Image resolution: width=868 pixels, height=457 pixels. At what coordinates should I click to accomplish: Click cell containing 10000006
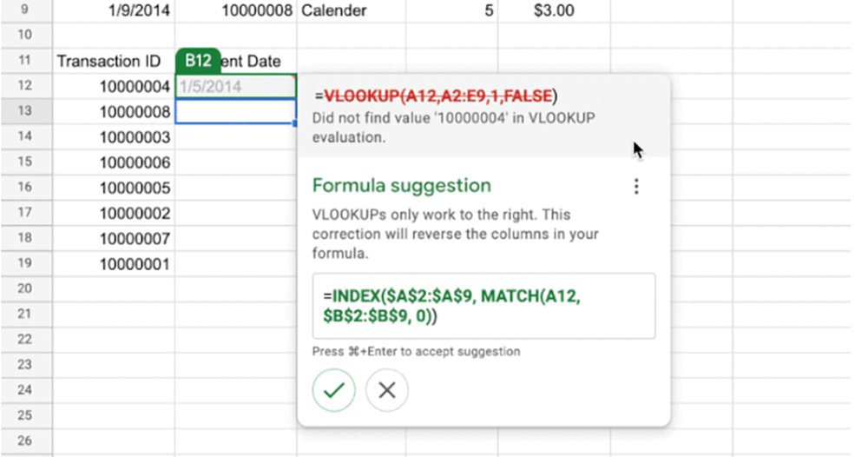click(x=114, y=162)
